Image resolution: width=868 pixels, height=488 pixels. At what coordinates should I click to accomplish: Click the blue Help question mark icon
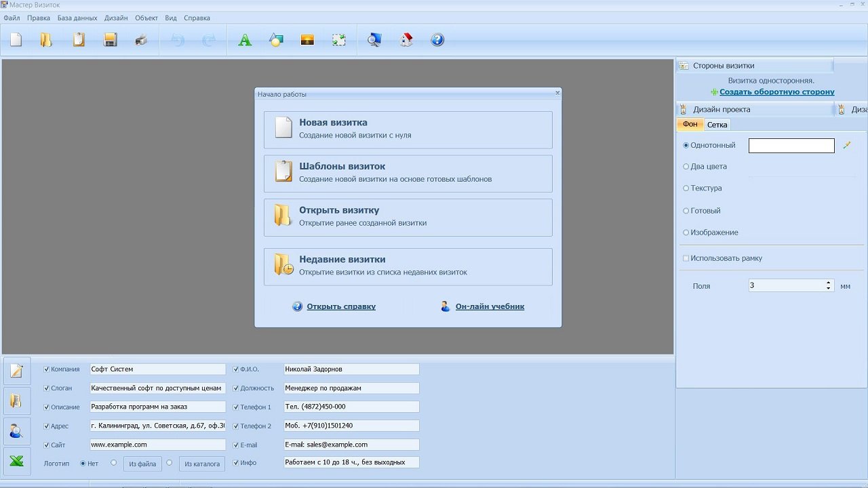[x=437, y=41]
